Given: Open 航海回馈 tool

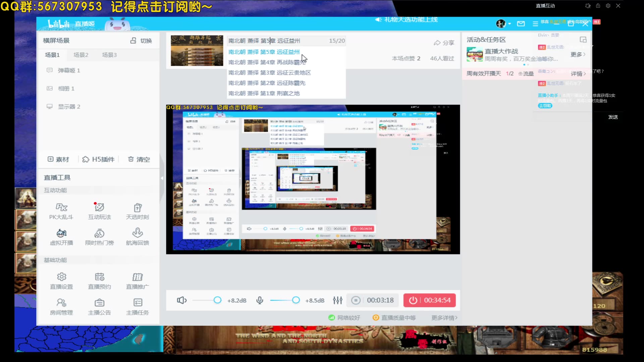Looking at the screenshot, I should pyautogui.click(x=138, y=237).
